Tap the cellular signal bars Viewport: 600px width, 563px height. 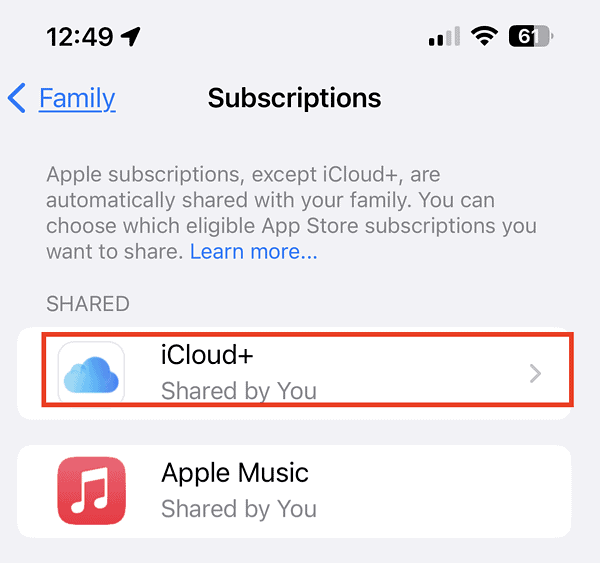coord(444,37)
